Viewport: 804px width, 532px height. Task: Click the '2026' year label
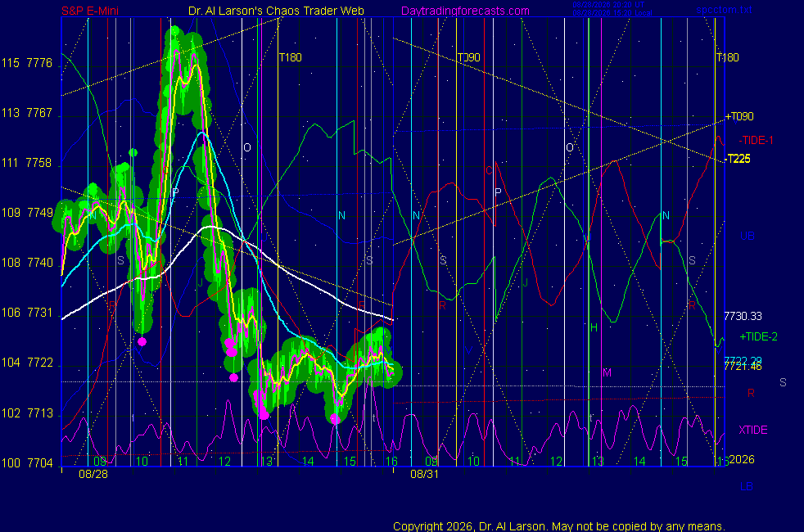742,459
